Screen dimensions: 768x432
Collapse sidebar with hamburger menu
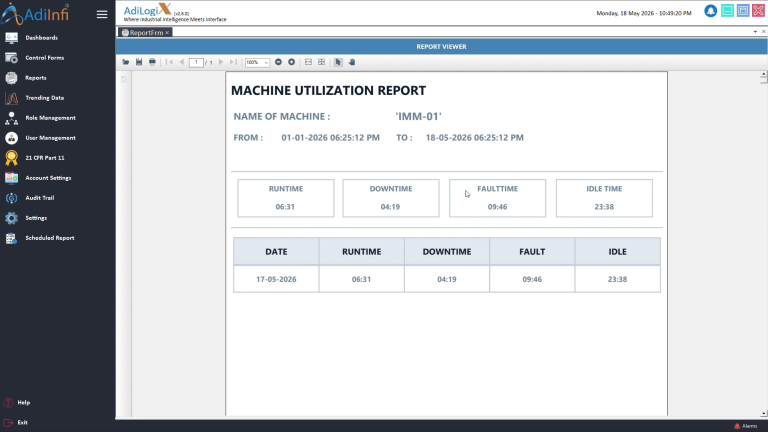click(102, 14)
